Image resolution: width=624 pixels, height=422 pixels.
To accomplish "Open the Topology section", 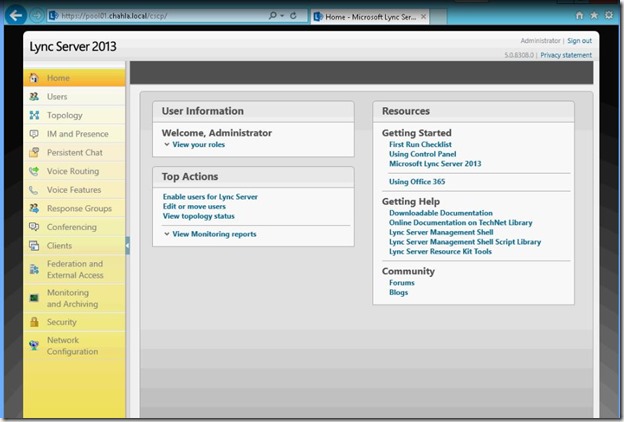I will point(74,115).
